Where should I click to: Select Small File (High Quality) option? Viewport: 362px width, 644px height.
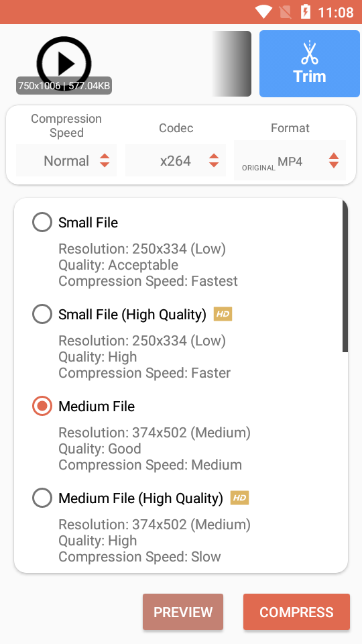pos(42,315)
